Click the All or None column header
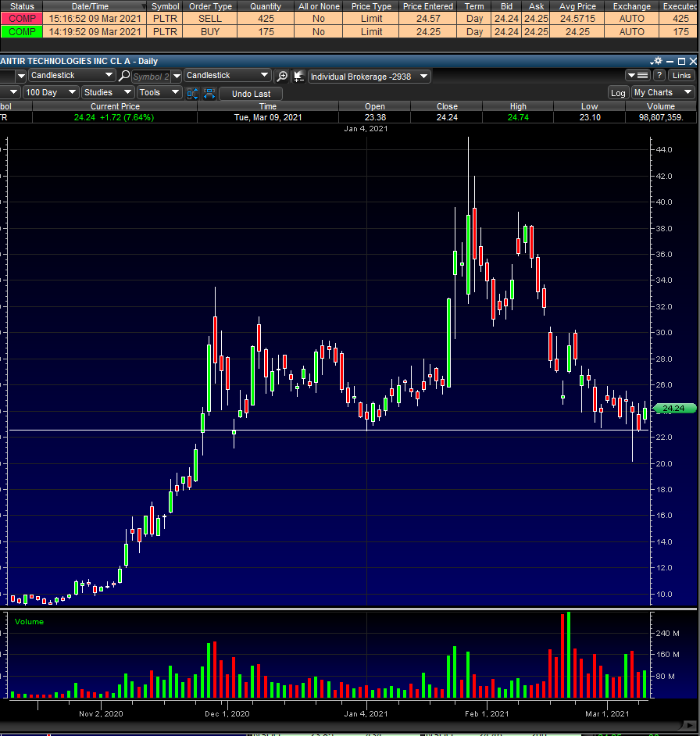 (319, 6)
